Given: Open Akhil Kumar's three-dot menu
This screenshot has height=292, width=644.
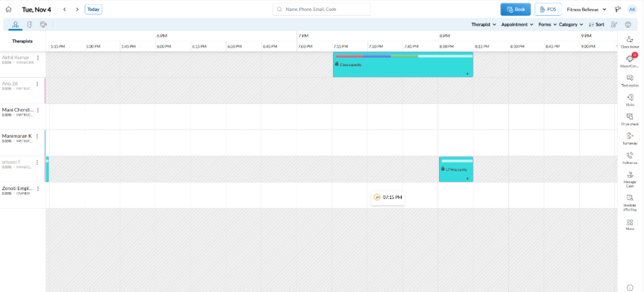Looking at the screenshot, I should [38, 58].
